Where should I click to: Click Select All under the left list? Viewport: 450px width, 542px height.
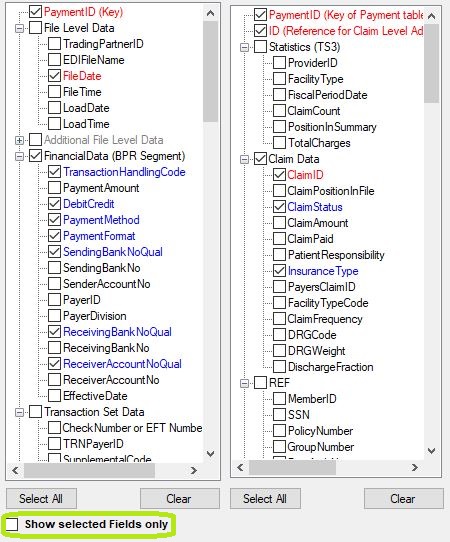coord(41,499)
